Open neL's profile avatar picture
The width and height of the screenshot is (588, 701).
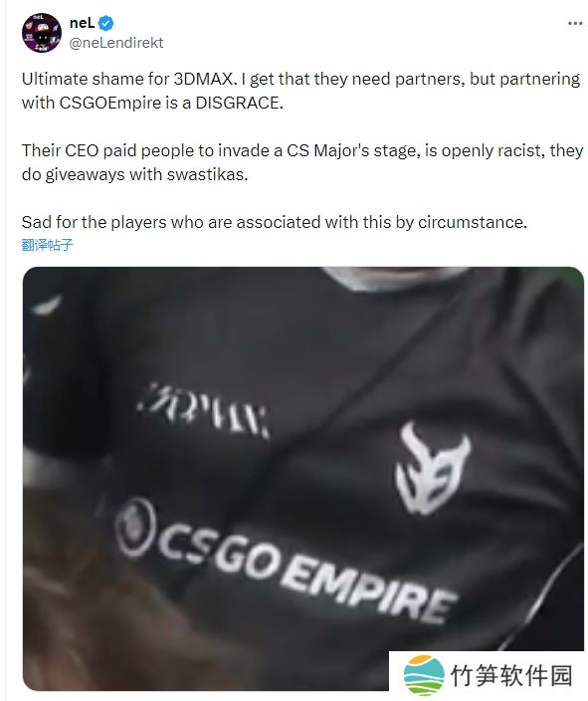(42, 33)
